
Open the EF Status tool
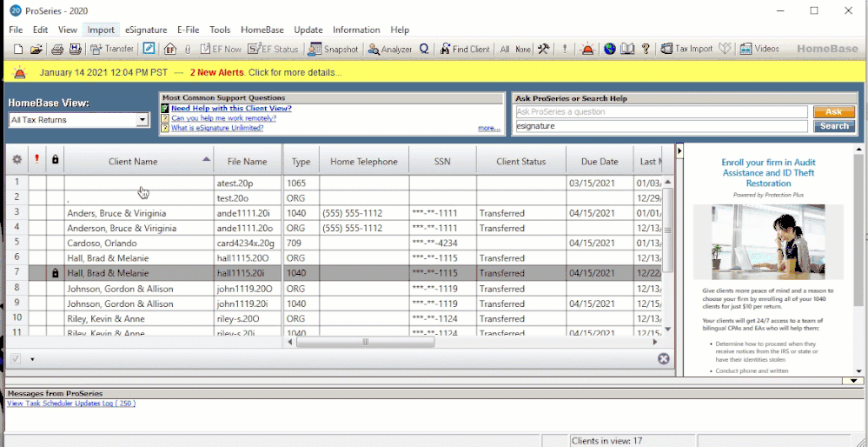pyautogui.click(x=275, y=50)
